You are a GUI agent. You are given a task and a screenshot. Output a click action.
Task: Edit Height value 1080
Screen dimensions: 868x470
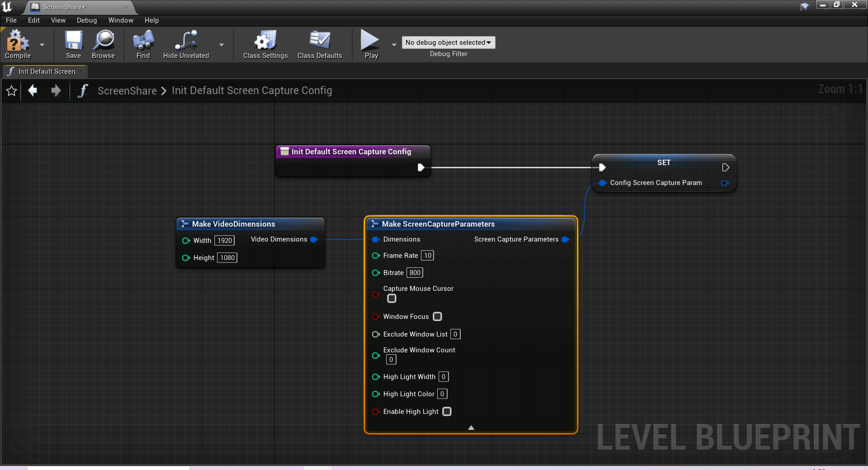227,258
